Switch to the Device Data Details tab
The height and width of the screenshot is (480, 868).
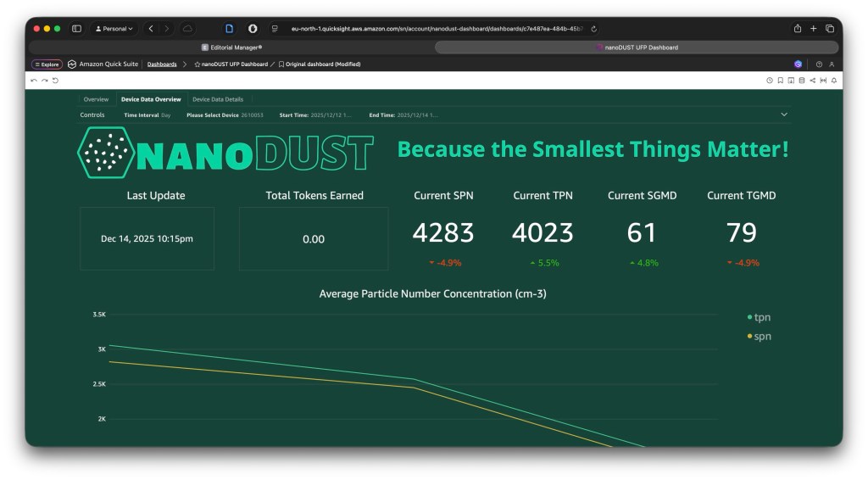218,99
